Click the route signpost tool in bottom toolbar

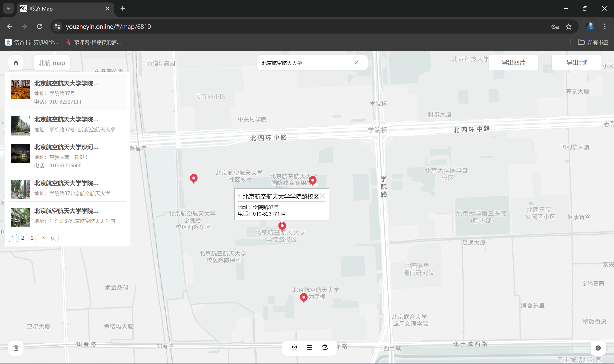point(325,347)
